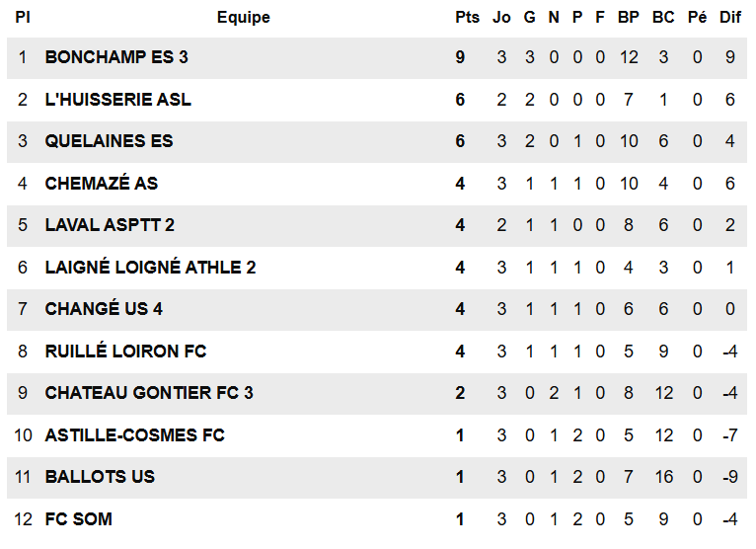756x549 pixels.
Task: Click the CHANGÉ US 4 team name
Action: point(104,309)
